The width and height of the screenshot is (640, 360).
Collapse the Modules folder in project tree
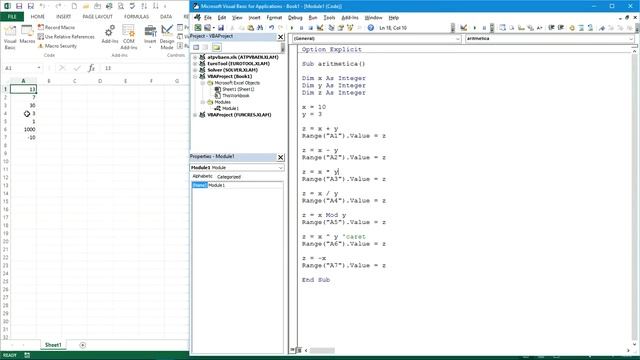(202, 102)
